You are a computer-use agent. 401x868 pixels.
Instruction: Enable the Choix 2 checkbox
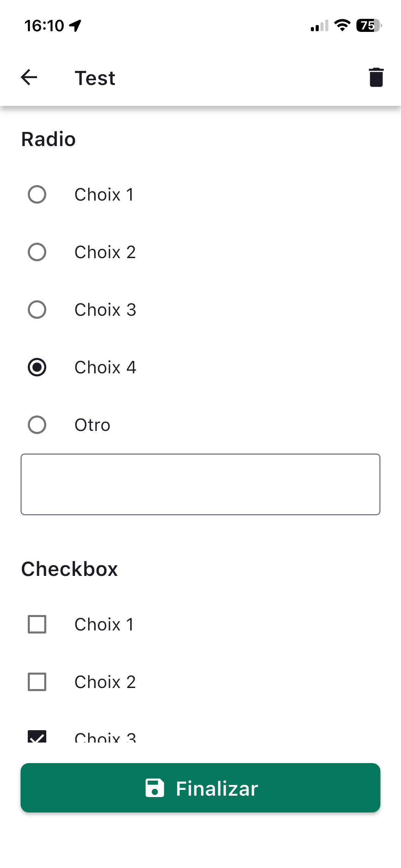coord(37,682)
